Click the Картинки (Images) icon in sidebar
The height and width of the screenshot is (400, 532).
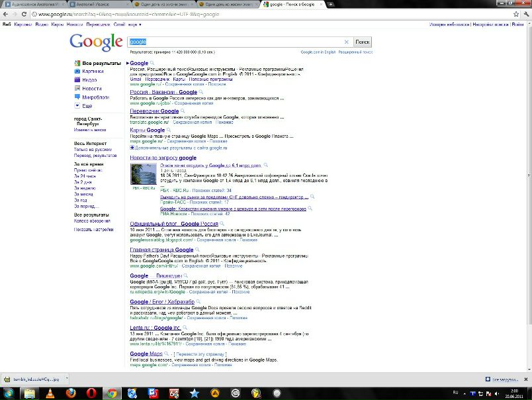[78, 71]
